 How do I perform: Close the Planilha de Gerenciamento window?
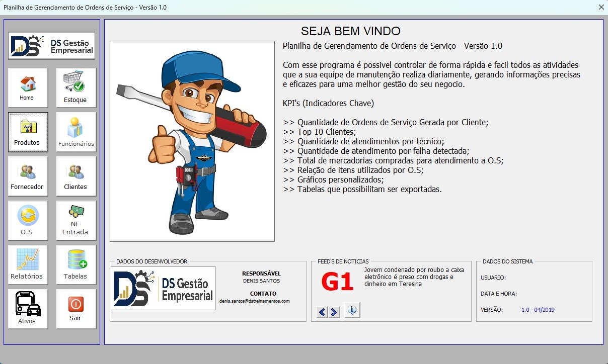click(601, 7)
